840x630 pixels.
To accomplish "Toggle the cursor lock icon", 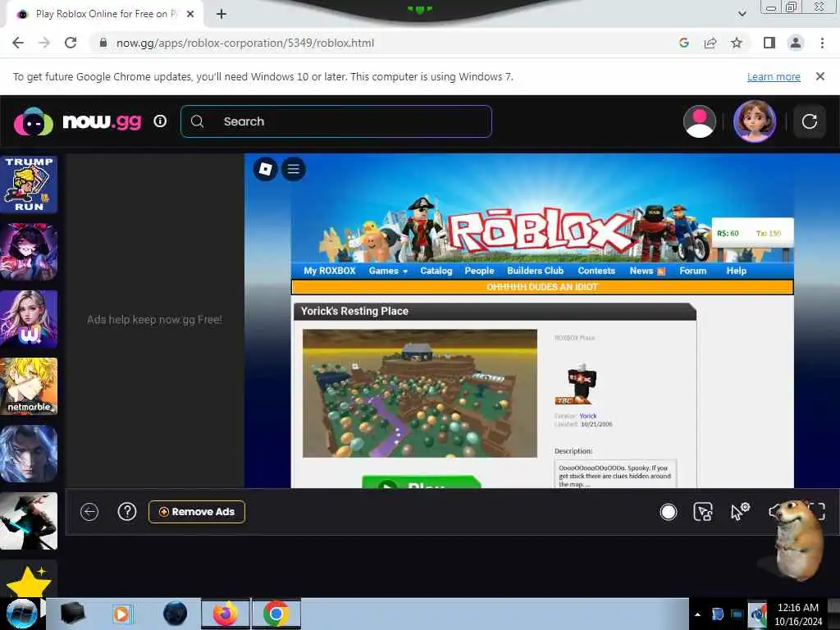I will [x=703, y=512].
